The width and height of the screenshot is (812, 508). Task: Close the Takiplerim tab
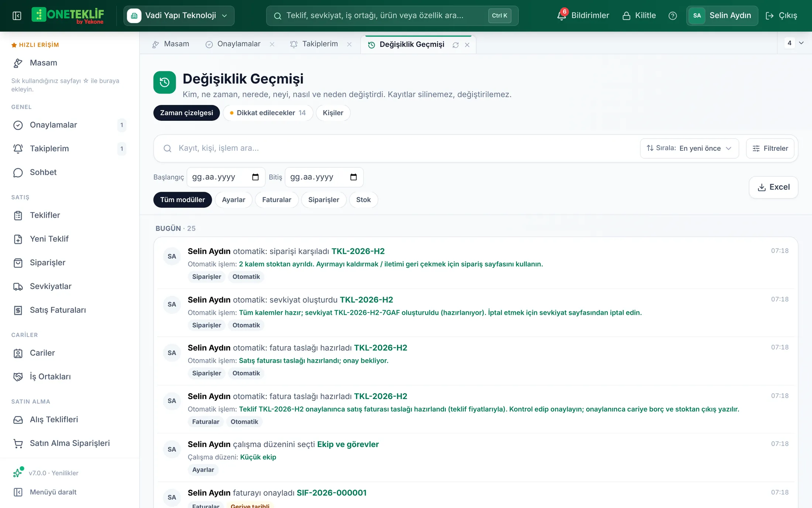coord(349,44)
